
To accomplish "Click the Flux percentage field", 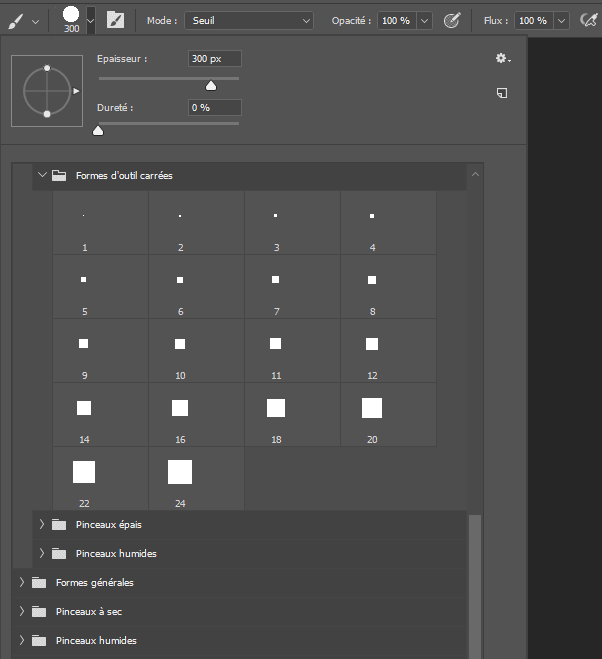I will click(x=532, y=20).
